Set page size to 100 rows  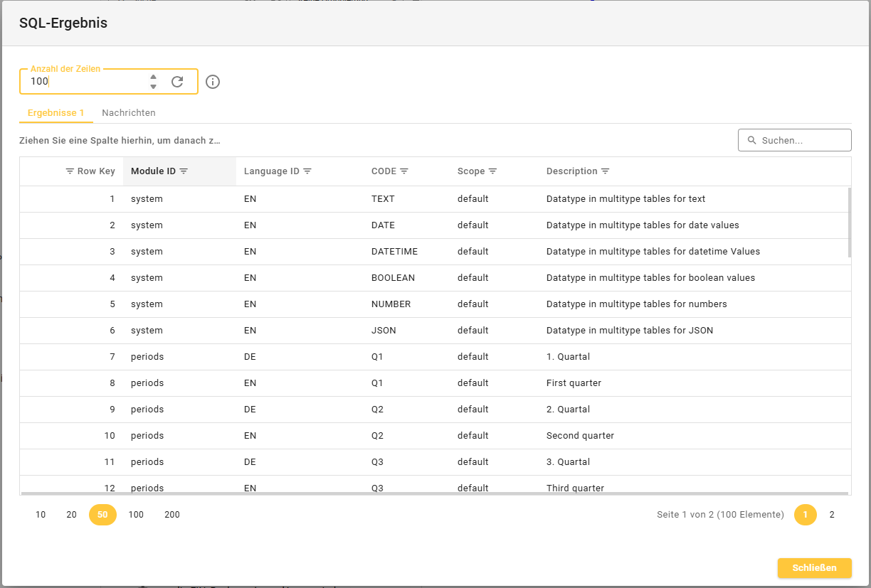136,515
